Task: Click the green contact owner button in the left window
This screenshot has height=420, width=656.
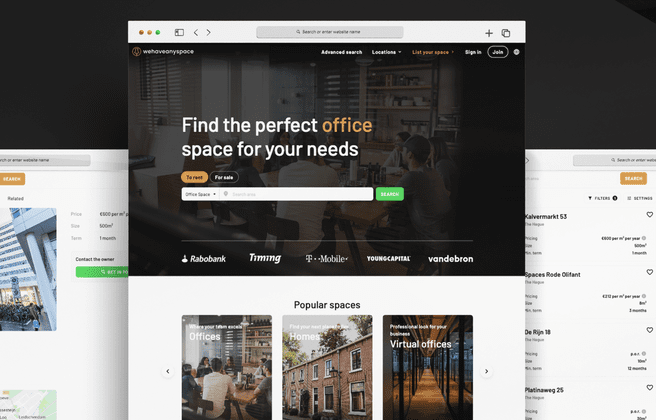Action: [102, 272]
